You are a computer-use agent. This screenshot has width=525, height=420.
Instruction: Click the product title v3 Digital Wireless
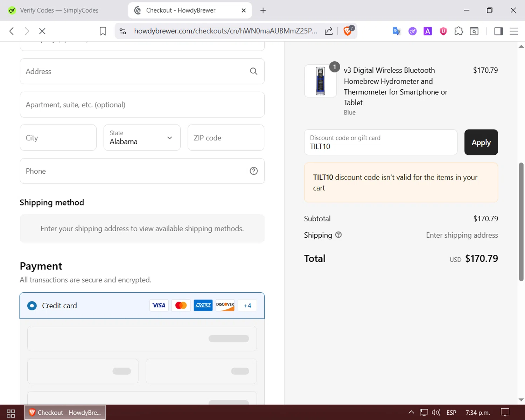(395, 86)
